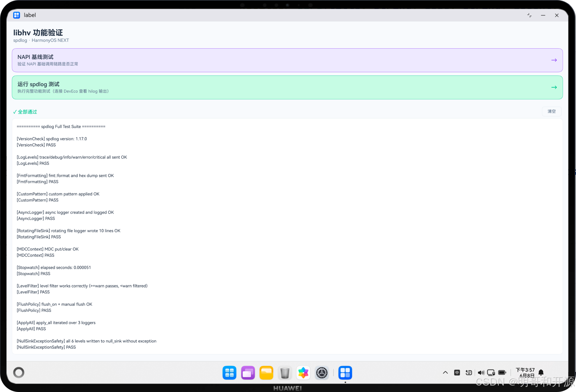The image size is (576, 392).
Task: Expand the system tray chevron
Action: click(445, 373)
